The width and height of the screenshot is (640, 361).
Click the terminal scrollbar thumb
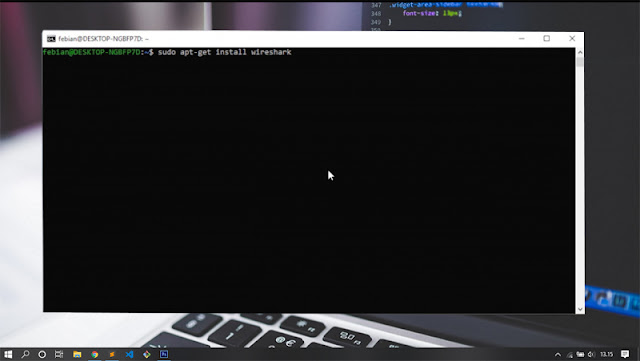pos(580,62)
